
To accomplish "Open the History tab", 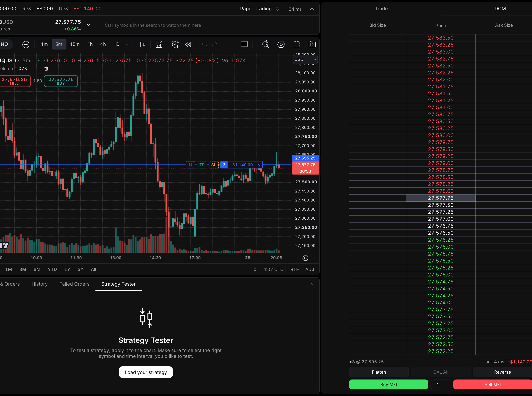I will click(40, 284).
